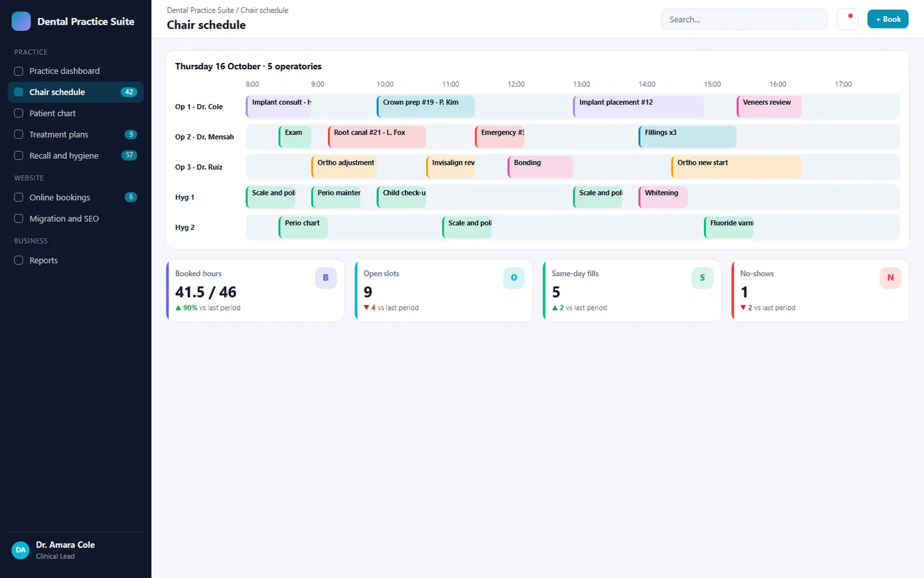Click the Dr. Amara Cole profile name
This screenshot has width=924, height=578.
tap(65, 545)
